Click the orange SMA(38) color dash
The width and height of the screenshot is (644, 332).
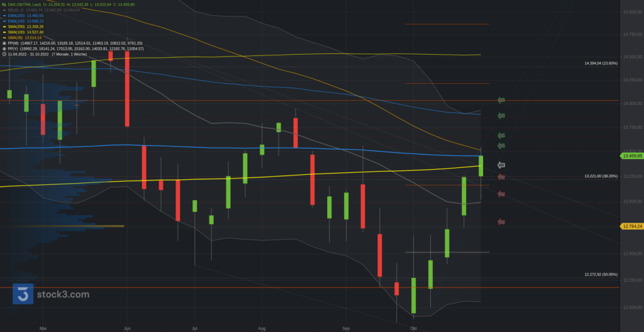(x=4, y=37)
